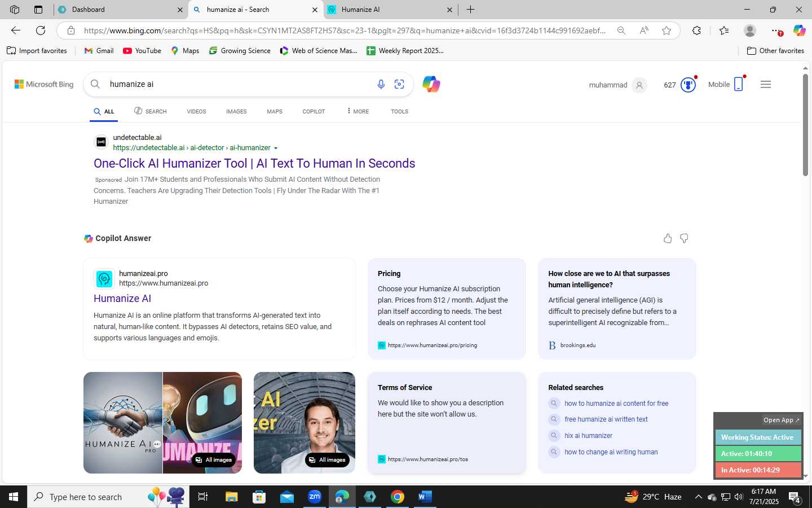Open Copilot sidebar icon in toolbar
Viewport: 812px width, 508px height.
click(799, 30)
